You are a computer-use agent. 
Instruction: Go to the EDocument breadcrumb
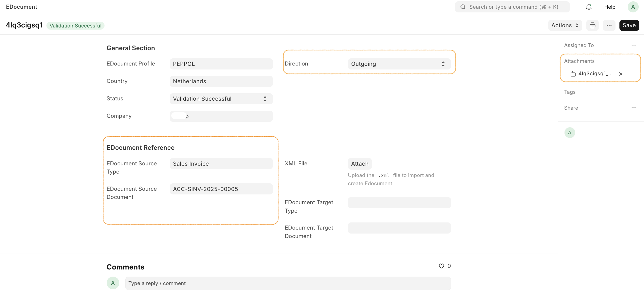tap(22, 7)
